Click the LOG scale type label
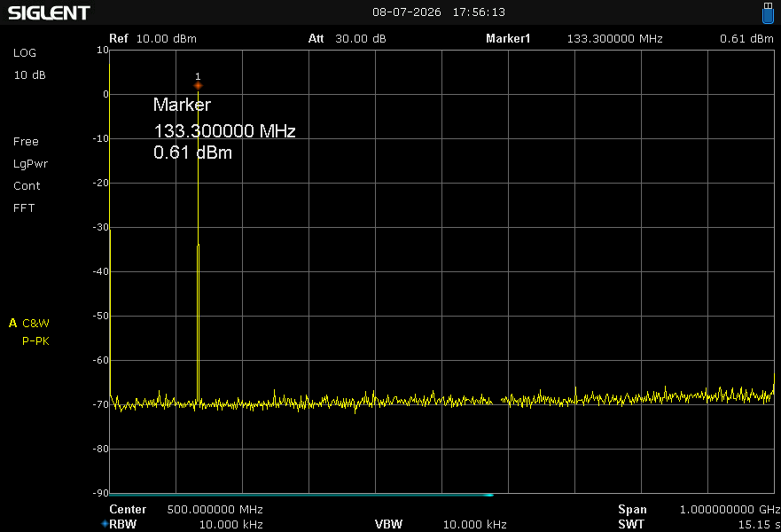 25,53
